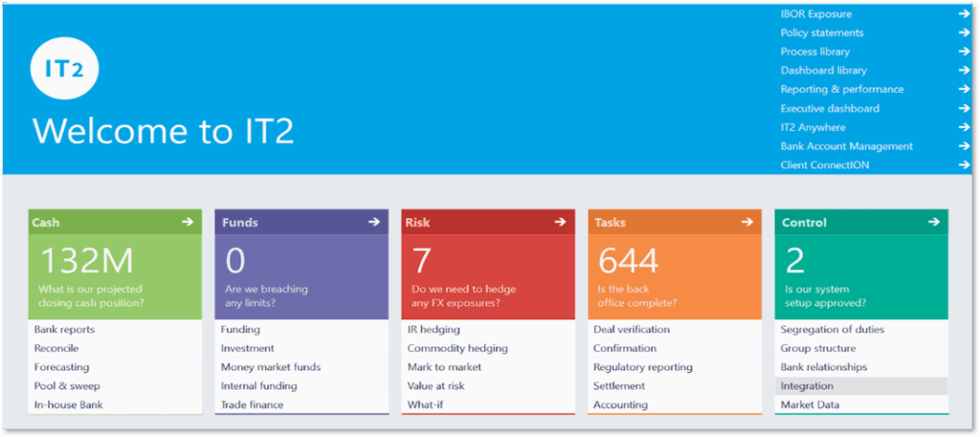Click the arrow in the Tasks card header
980x437 pixels.
pos(746,222)
